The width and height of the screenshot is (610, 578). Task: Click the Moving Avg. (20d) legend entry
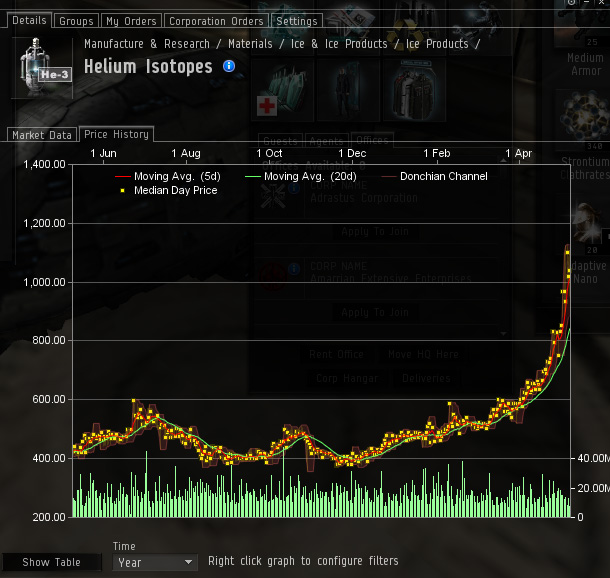coord(301,176)
